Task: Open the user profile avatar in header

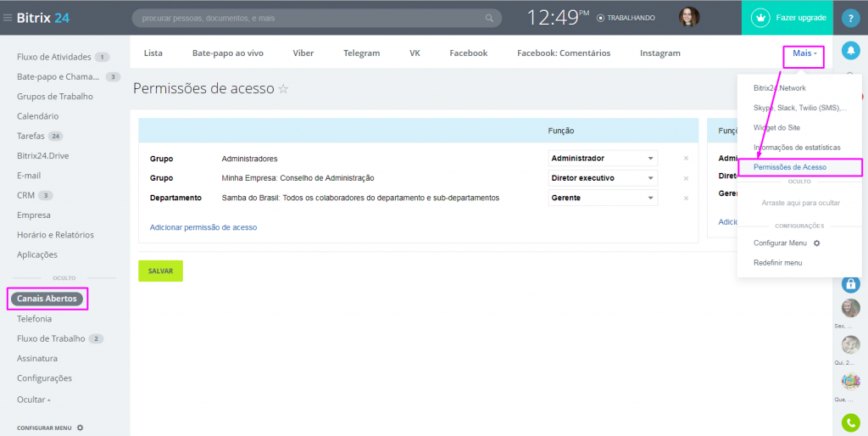Action: click(x=689, y=17)
